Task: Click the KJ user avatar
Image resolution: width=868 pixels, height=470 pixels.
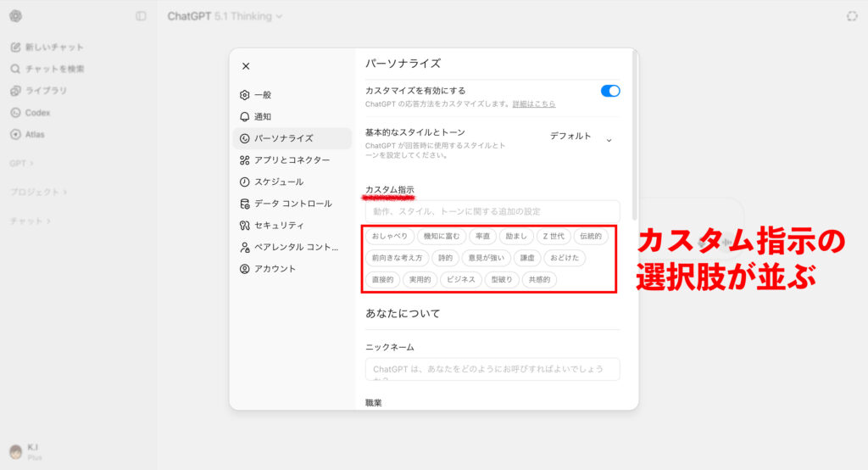Action: point(15,451)
